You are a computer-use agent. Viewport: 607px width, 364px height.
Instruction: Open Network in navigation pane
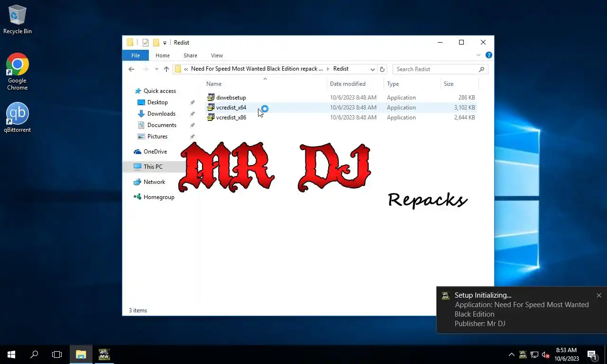coord(154,182)
